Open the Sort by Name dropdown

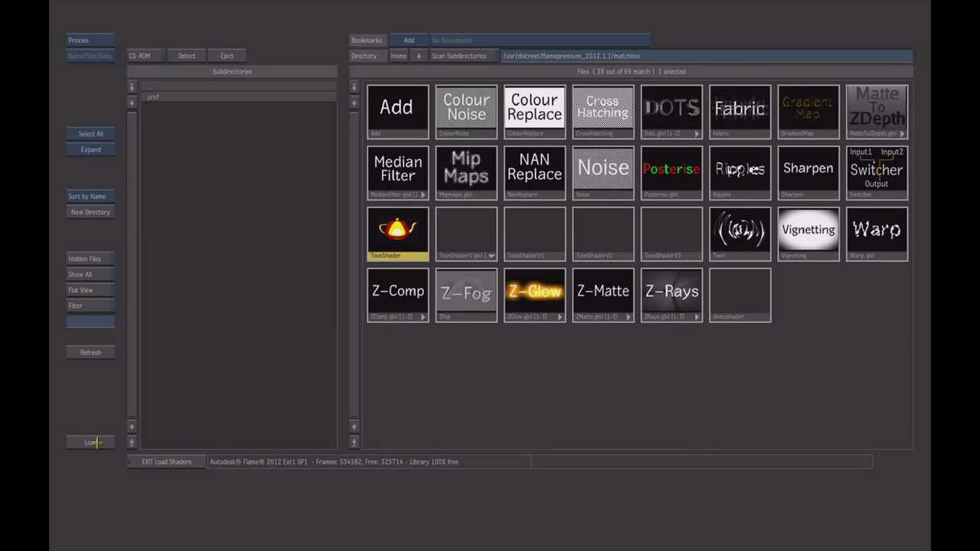click(x=90, y=197)
